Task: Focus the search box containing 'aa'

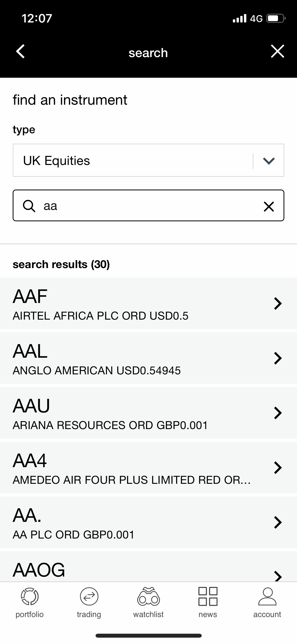Action: coord(148,206)
